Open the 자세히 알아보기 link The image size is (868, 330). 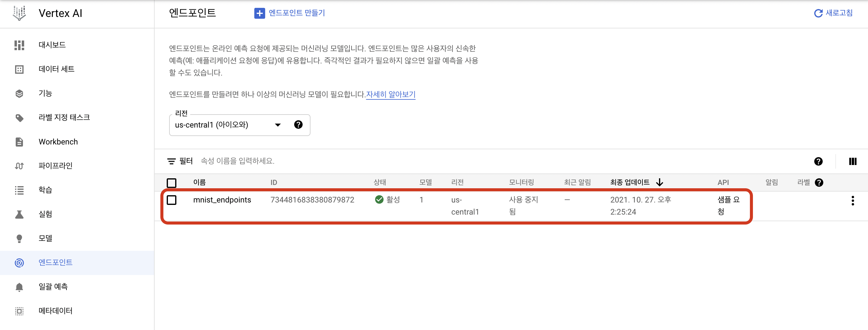[x=391, y=94]
